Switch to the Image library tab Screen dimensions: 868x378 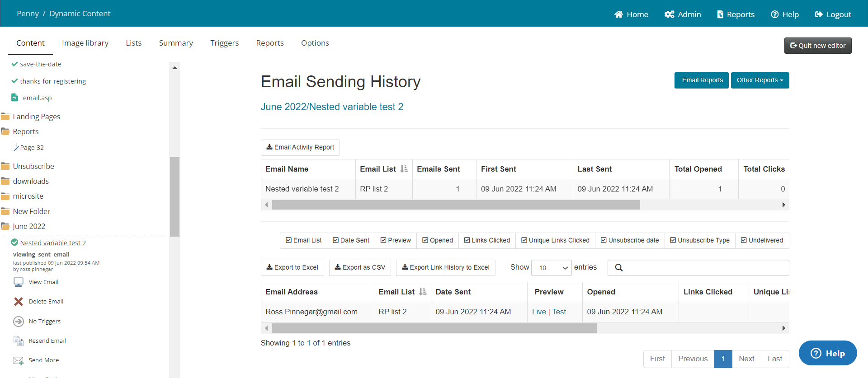click(85, 43)
